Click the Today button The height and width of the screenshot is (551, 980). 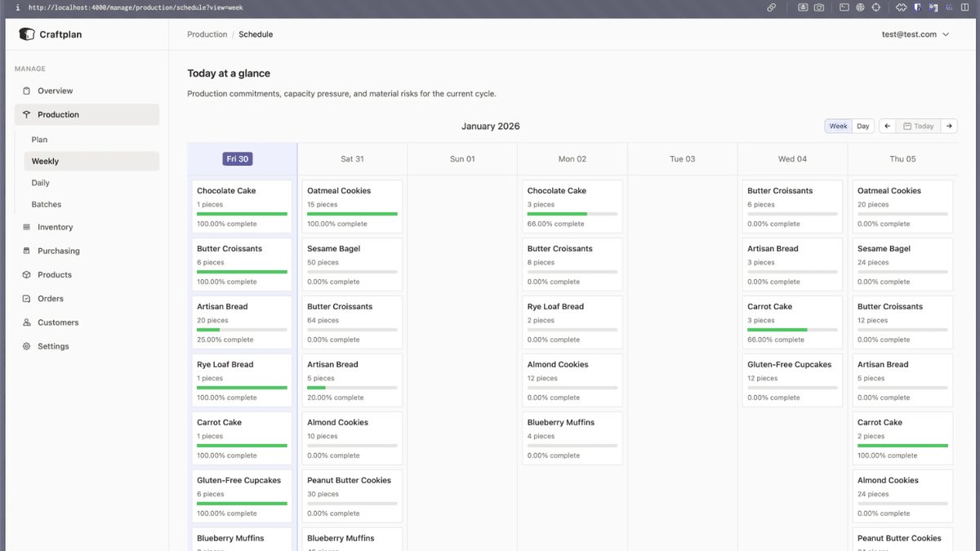coord(920,126)
